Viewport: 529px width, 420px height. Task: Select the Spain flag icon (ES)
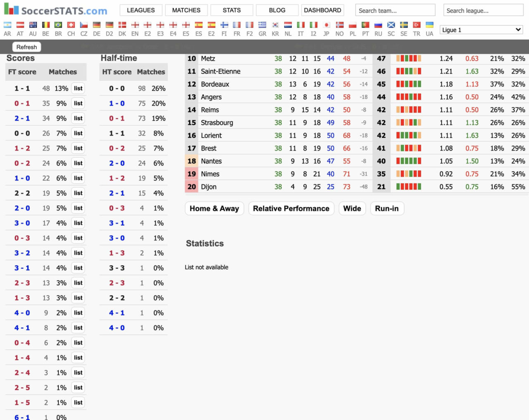pos(198,25)
